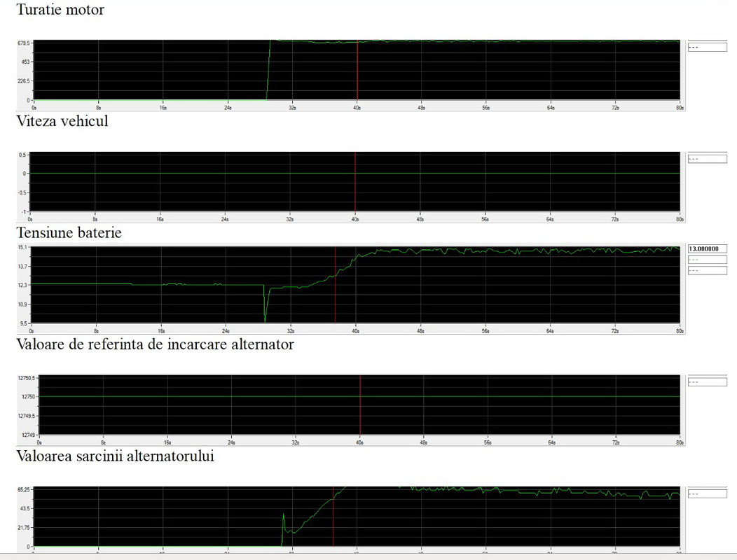The width and height of the screenshot is (737, 560).
Task: Select red cursor in Valoarea sarcinii alternatorului graph
Action: [x=333, y=517]
